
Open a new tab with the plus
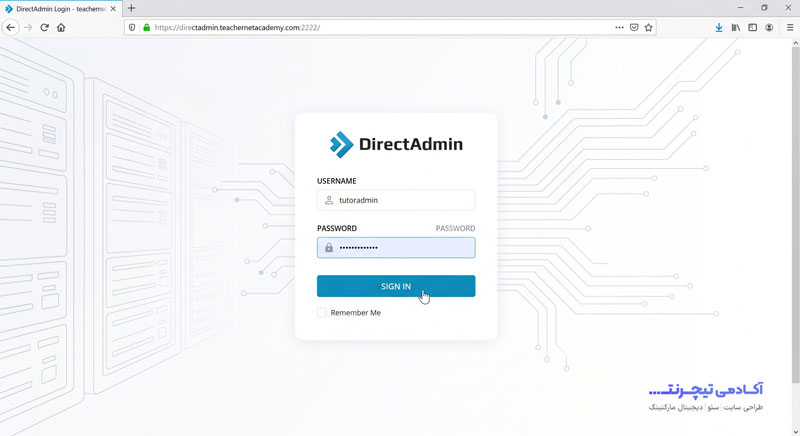pos(131,8)
